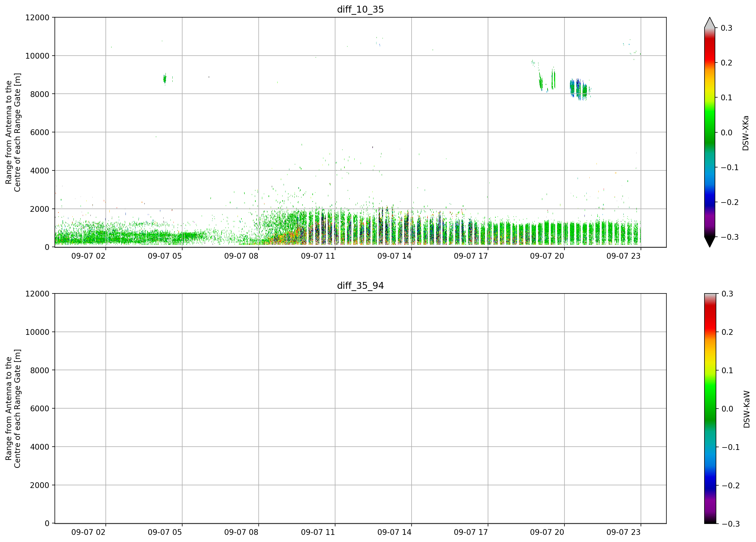Click the 6000 y-tick in diff_35_94 plot
756x542 pixels.
[x=40, y=409]
